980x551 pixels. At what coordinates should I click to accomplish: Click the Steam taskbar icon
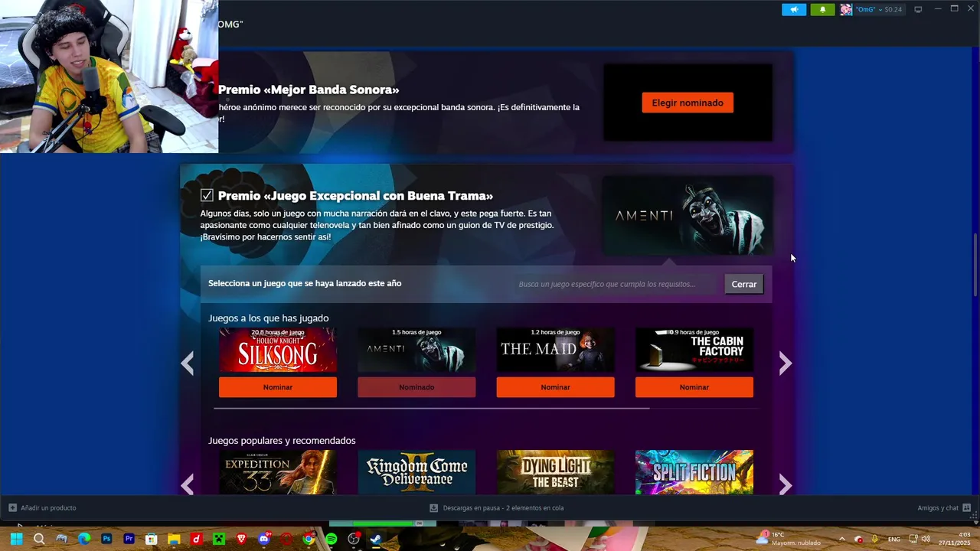click(x=376, y=539)
